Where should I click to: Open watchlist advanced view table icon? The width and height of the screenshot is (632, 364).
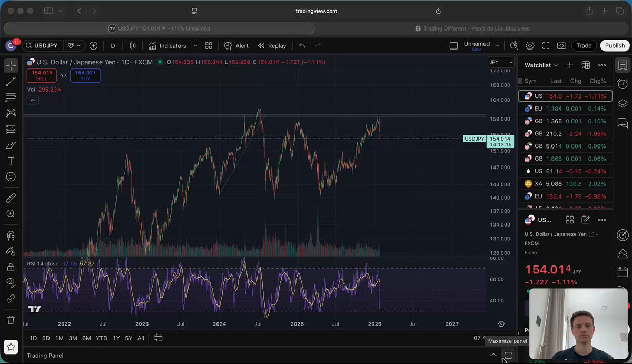click(586, 65)
